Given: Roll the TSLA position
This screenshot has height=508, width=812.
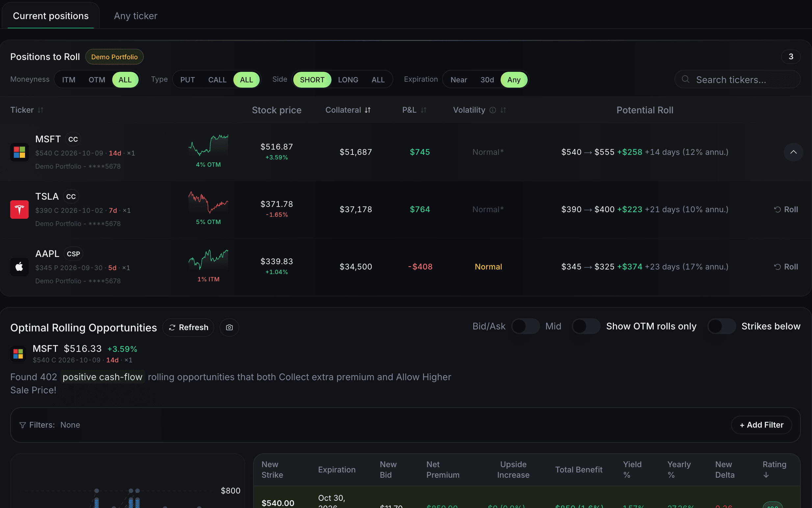Looking at the screenshot, I should tap(786, 210).
